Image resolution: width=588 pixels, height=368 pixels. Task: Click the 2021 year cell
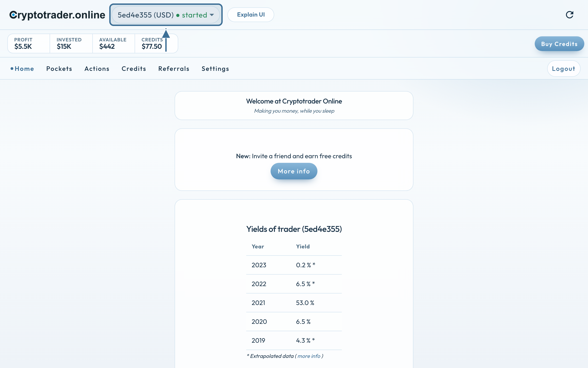pyautogui.click(x=258, y=303)
